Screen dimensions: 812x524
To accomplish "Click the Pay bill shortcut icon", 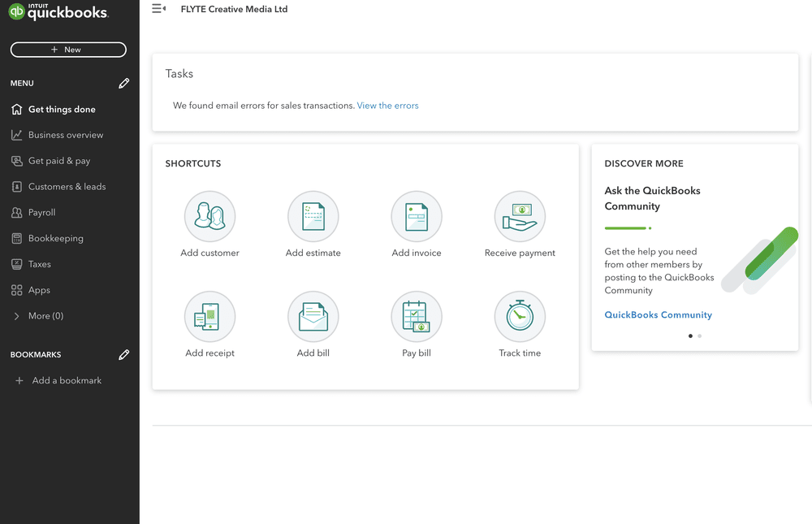I will click(417, 316).
